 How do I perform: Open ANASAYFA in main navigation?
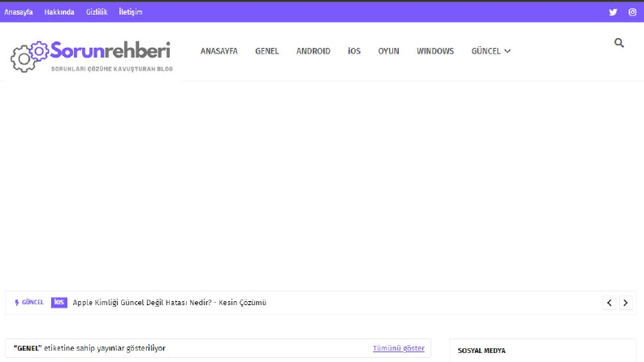click(x=219, y=51)
